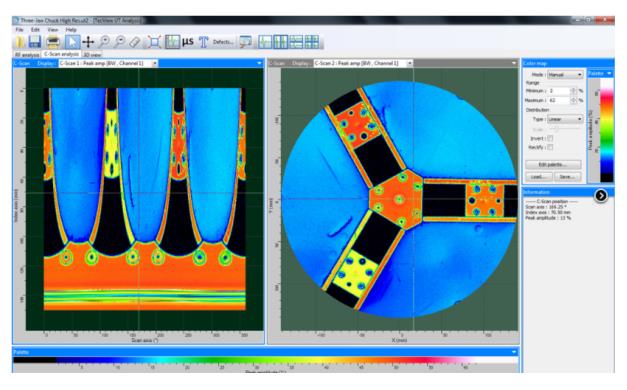Select the pan crosshair move tool
The width and height of the screenshot is (627, 390).
[x=88, y=42]
